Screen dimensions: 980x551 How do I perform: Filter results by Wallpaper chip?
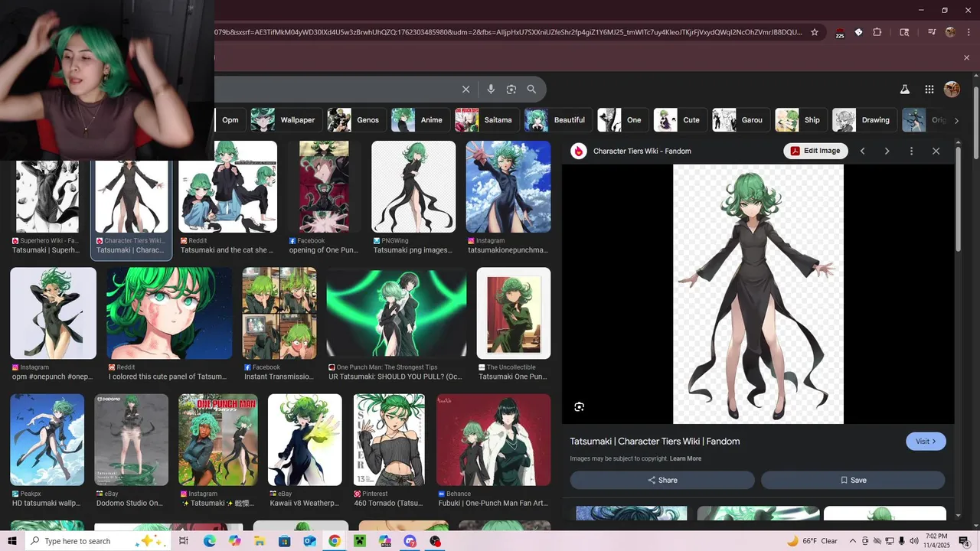pyautogui.click(x=285, y=119)
